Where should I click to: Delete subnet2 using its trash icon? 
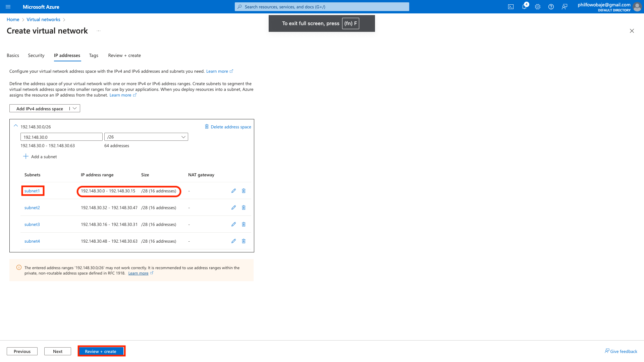pyautogui.click(x=244, y=207)
